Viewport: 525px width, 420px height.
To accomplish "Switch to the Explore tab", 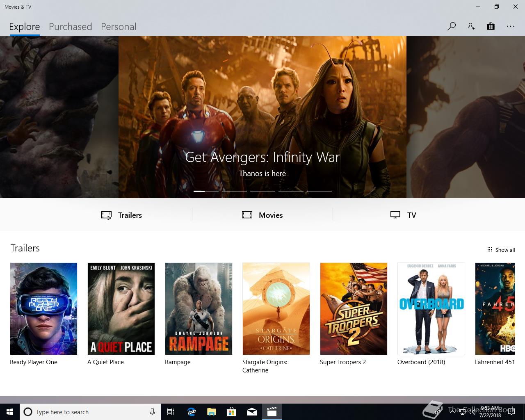I will pyautogui.click(x=25, y=27).
